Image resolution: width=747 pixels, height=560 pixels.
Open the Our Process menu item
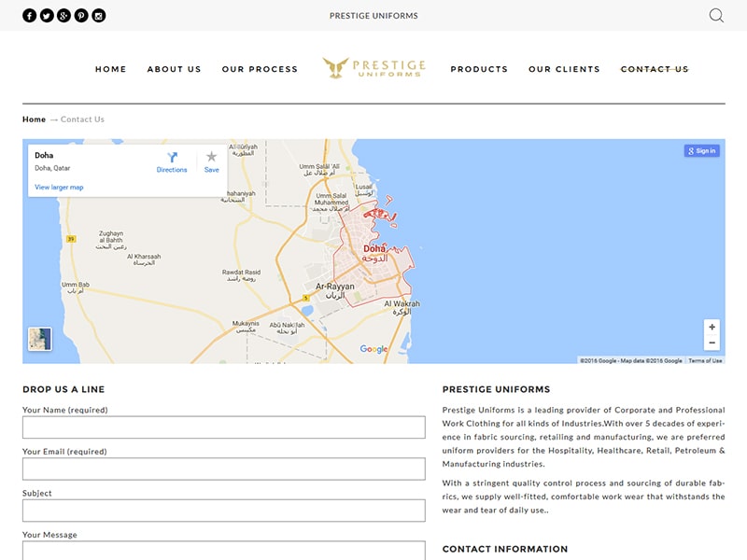pos(260,69)
